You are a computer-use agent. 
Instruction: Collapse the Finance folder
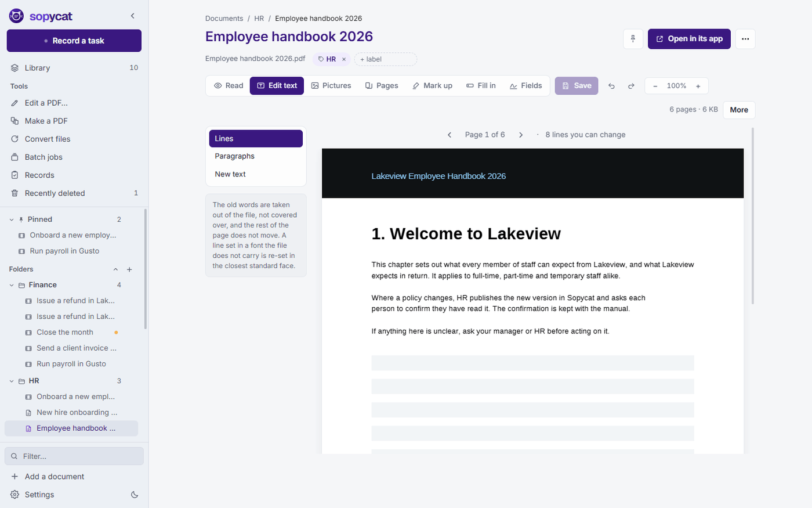[x=12, y=285]
